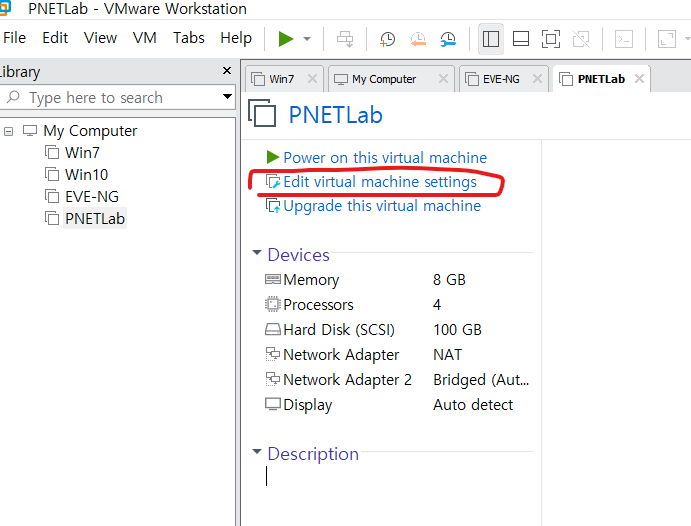Click the Send Ctrl+Alt+Del toolbar icon

point(345,39)
